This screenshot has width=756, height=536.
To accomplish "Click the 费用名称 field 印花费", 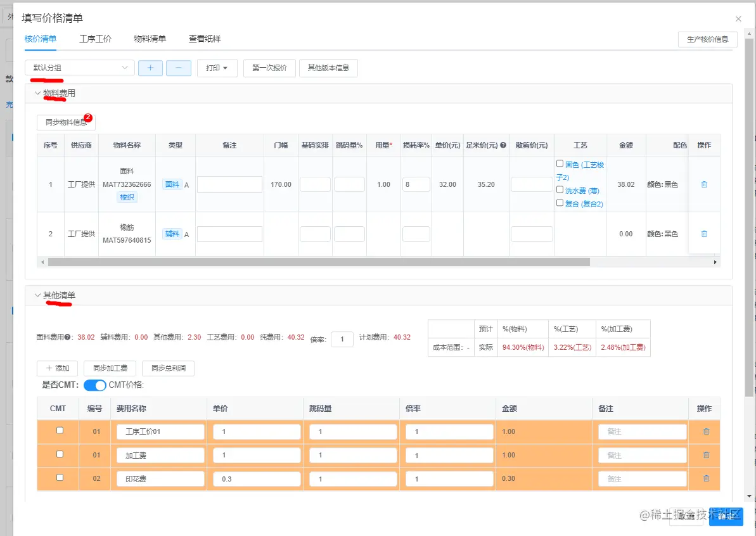I will [160, 478].
